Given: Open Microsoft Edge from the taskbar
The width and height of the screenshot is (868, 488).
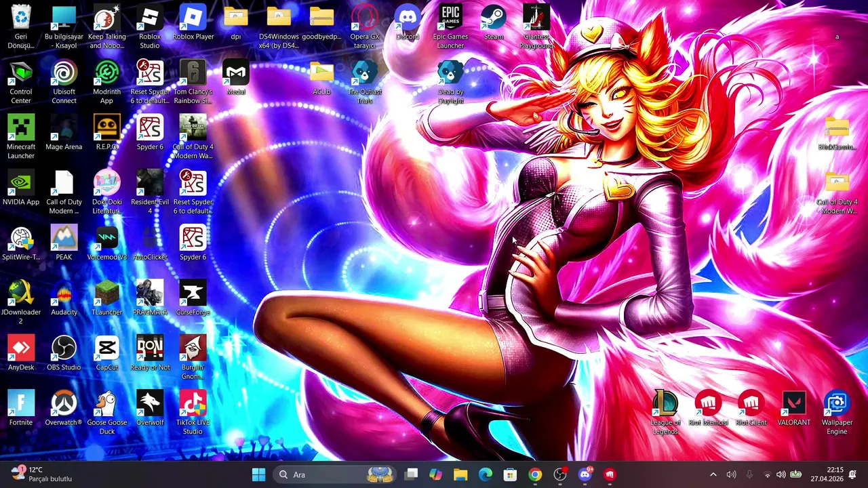Looking at the screenshot, I should pos(486,474).
